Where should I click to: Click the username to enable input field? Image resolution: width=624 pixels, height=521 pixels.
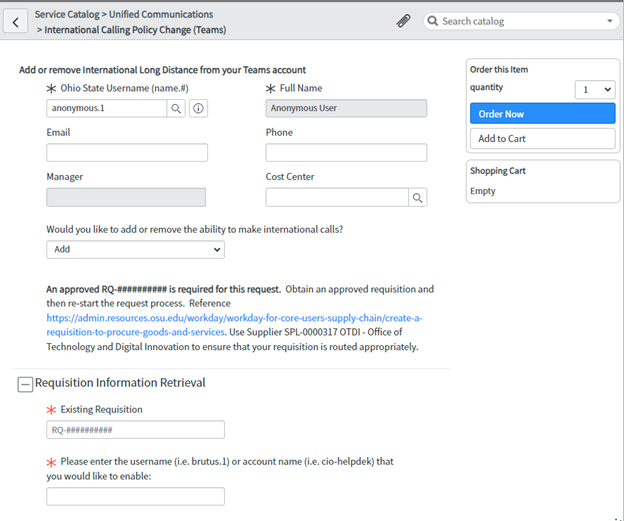(x=135, y=497)
